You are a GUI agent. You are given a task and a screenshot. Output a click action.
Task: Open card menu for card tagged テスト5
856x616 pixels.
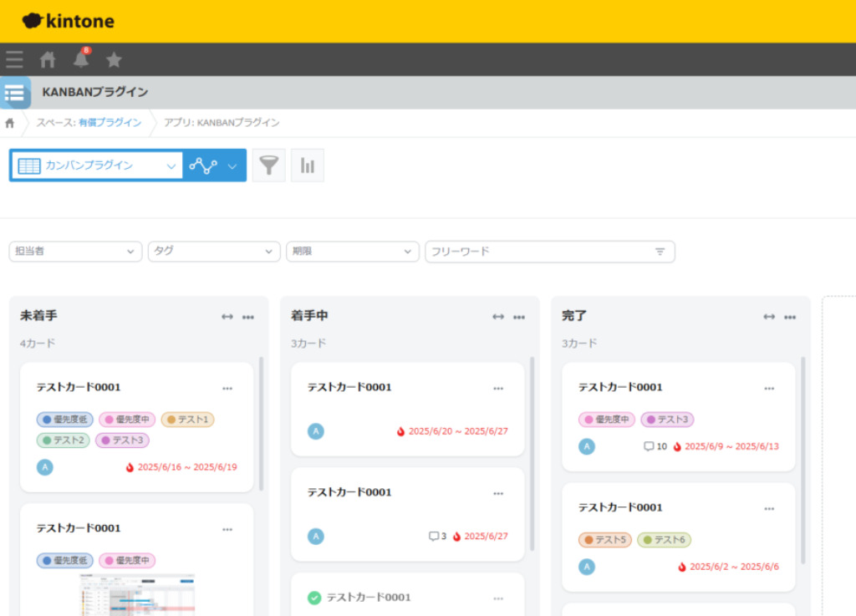769,508
